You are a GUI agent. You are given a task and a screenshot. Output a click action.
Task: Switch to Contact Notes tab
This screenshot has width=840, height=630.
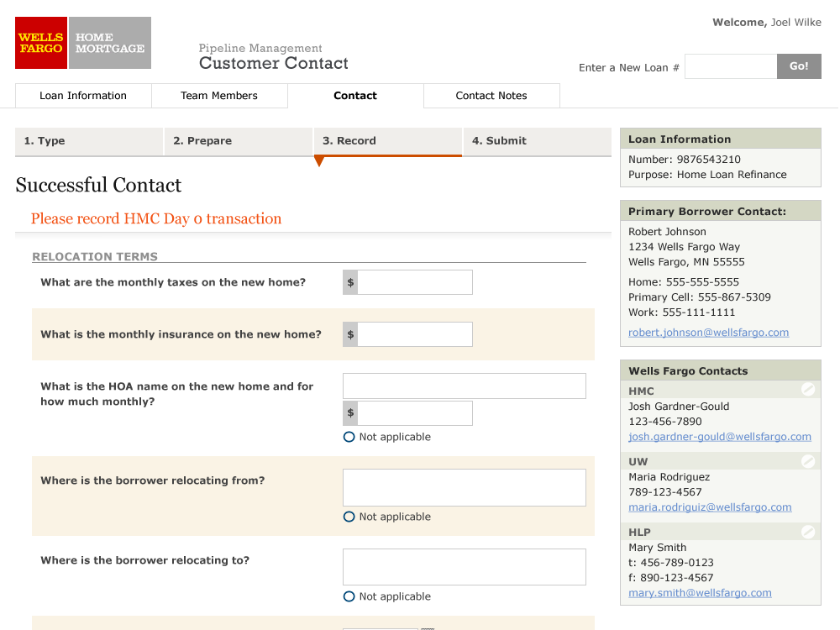tap(491, 96)
